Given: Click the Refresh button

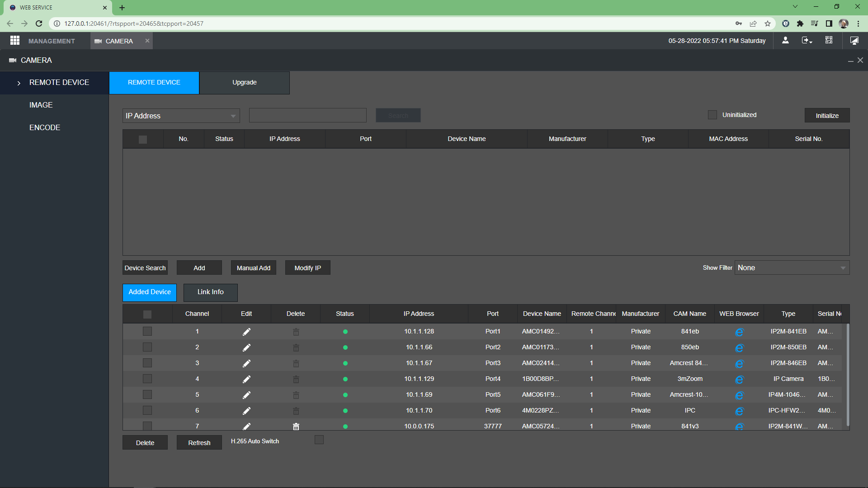Looking at the screenshot, I should click(199, 443).
